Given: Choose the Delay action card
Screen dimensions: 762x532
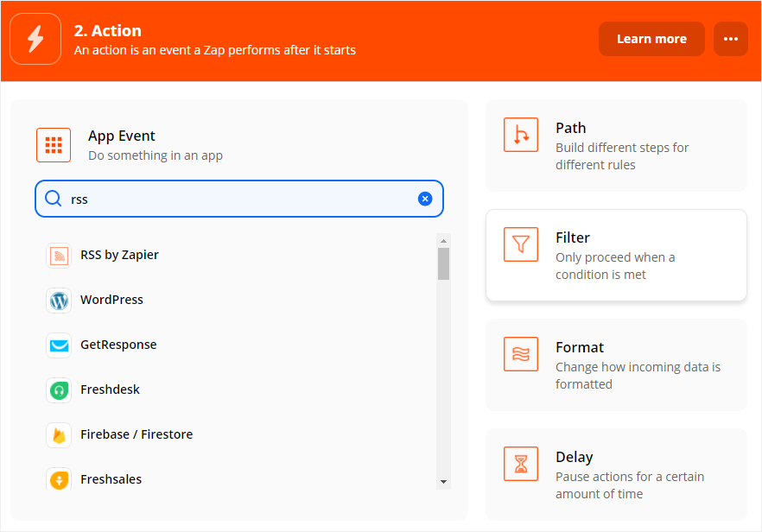Looking at the screenshot, I should pyautogui.click(x=616, y=475).
